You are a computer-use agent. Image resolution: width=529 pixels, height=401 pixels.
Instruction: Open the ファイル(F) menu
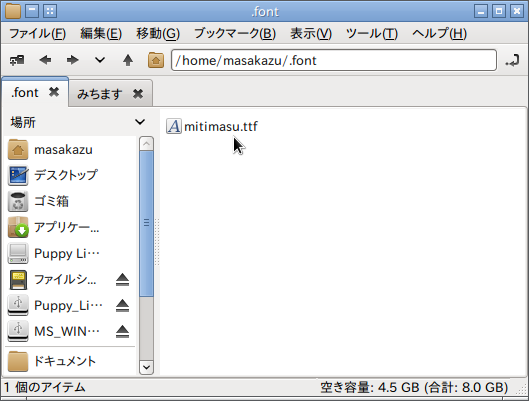37,33
